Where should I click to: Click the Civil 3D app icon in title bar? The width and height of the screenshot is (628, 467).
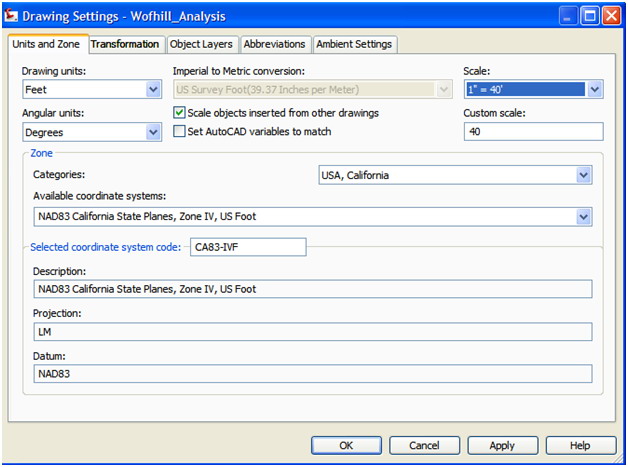pos(11,16)
